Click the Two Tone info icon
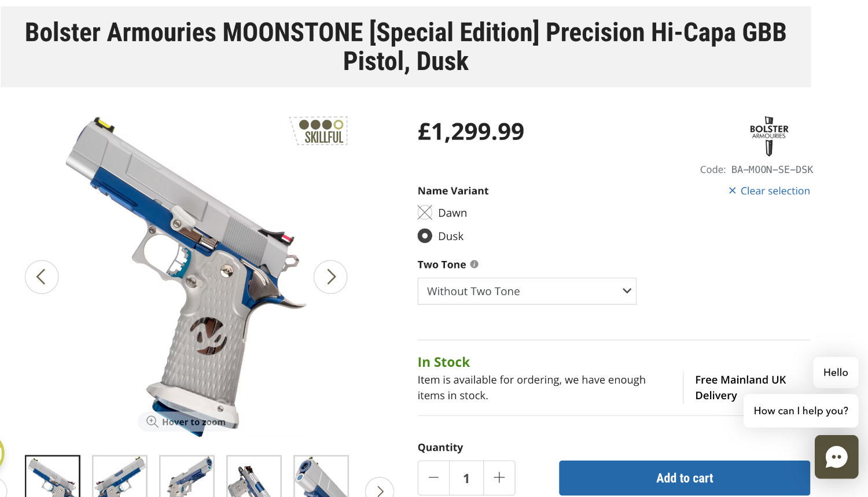 tap(475, 264)
